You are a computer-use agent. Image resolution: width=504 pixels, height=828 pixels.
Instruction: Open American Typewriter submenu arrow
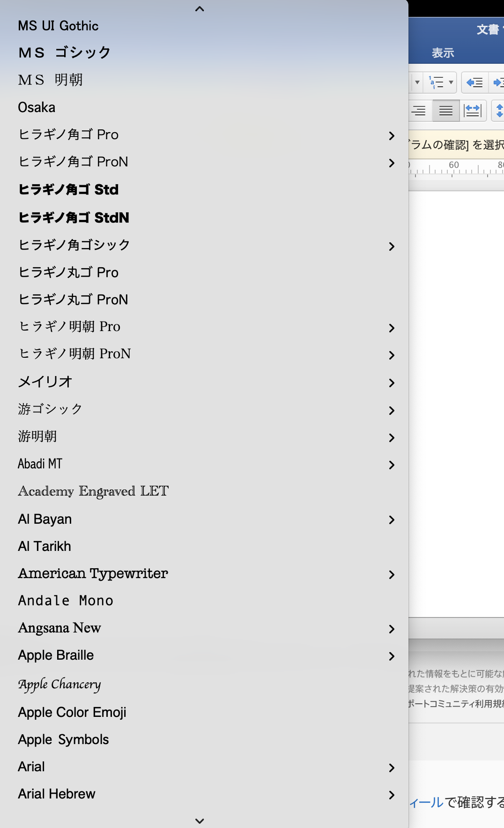pos(392,574)
